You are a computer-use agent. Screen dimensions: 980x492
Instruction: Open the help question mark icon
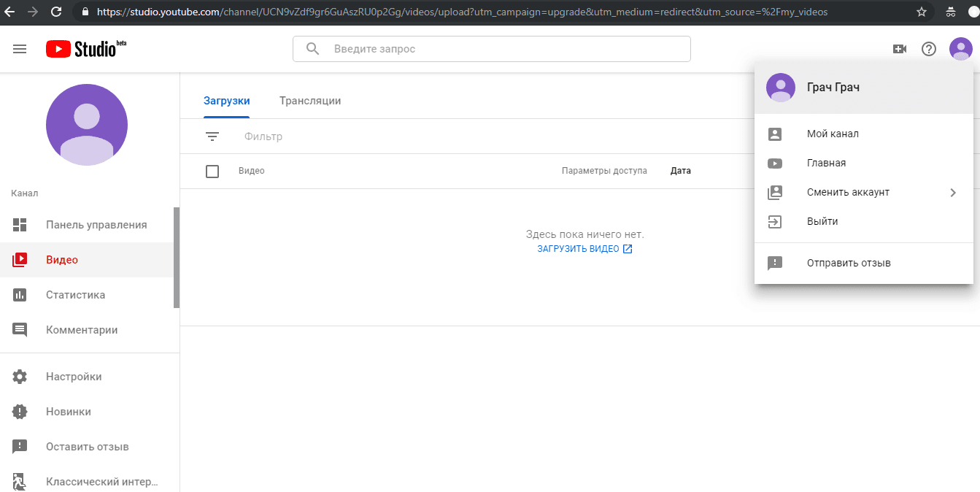click(929, 49)
